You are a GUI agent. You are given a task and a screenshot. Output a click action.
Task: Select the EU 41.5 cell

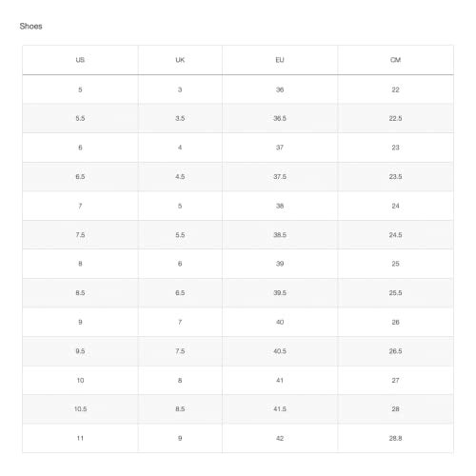(280, 409)
